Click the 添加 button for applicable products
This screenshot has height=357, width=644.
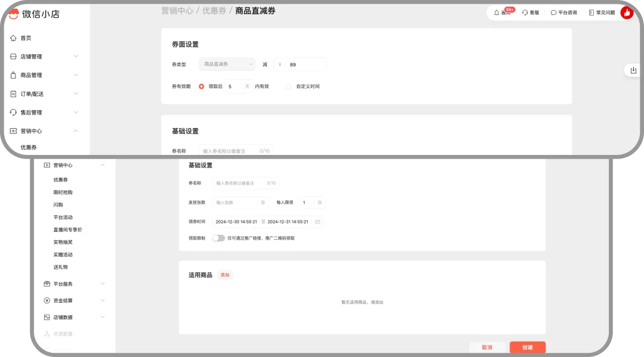225,275
